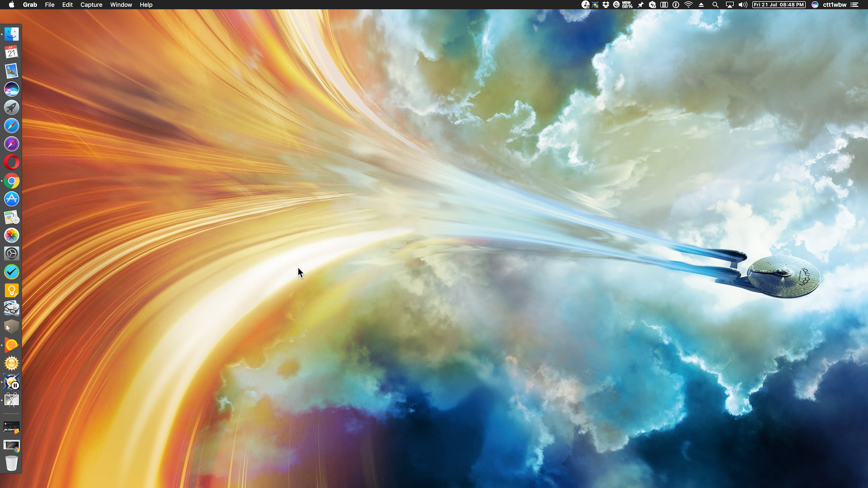Launch Safari with the blue compass
This screenshot has height=488, width=868.
point(11,125)
